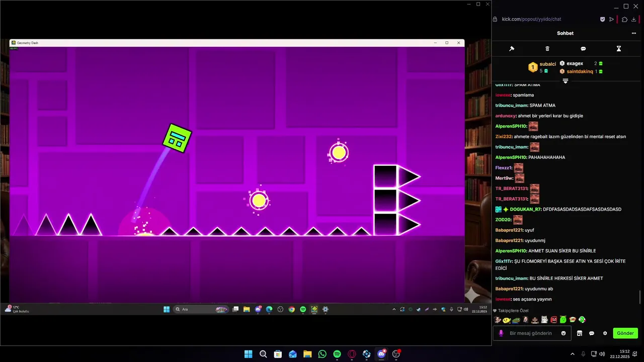Viewport: 644px width, 362px height.
Task: Click username ZOD20 in chat
Action: (x=503, y=220)
